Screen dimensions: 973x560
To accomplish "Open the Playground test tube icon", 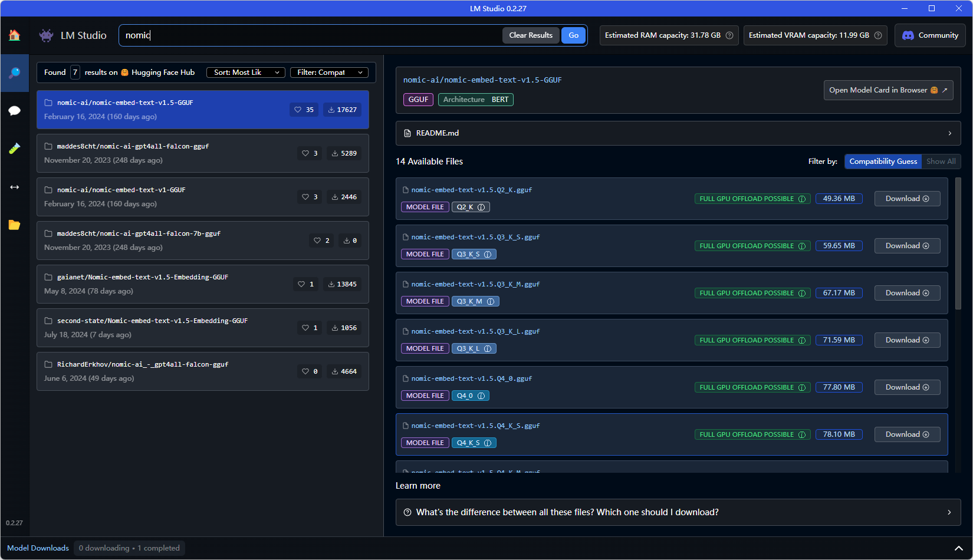I will 14,148.
